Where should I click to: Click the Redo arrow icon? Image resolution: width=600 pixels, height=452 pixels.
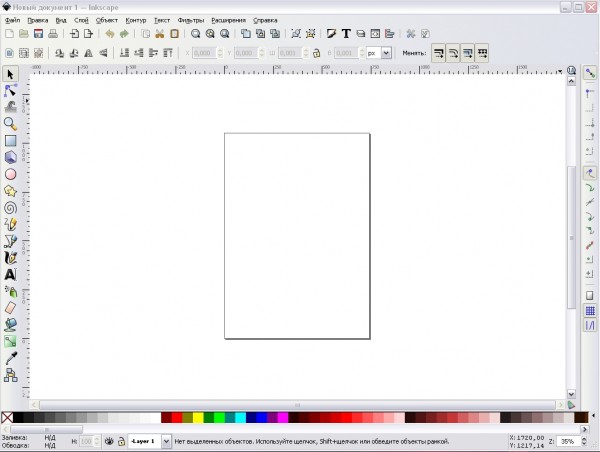pos(124,34)
